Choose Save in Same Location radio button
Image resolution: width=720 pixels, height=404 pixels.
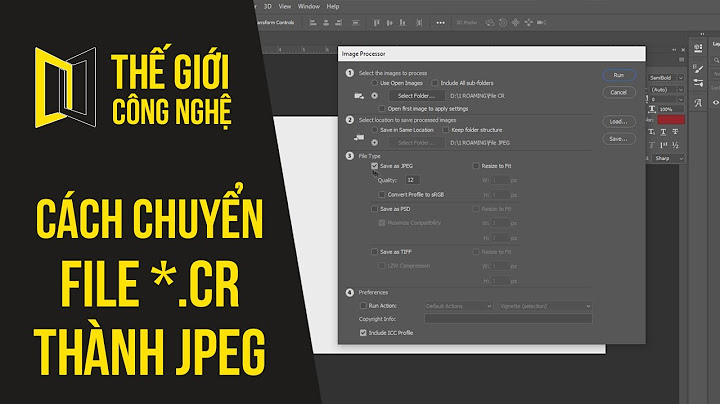click(x=375, y=130)
